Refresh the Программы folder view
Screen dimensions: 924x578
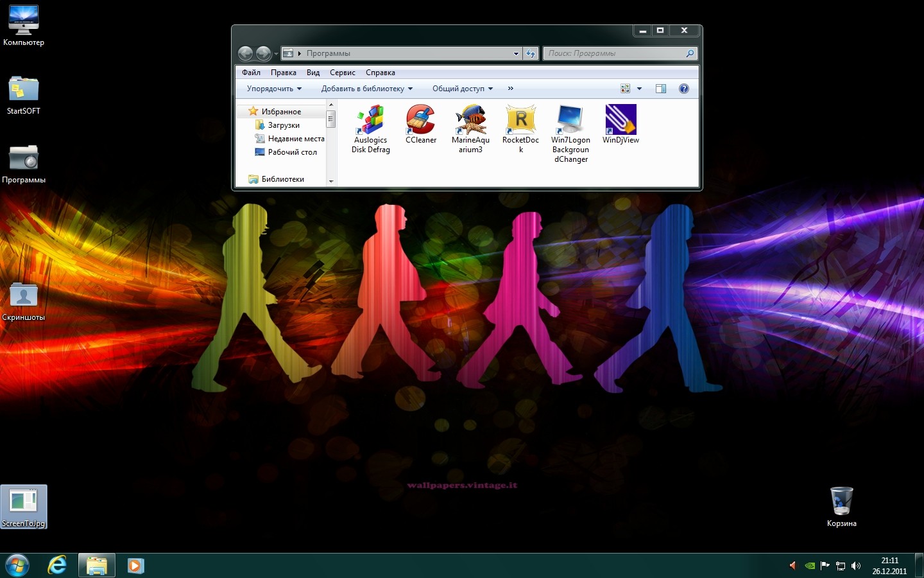(x=531, y=53)
